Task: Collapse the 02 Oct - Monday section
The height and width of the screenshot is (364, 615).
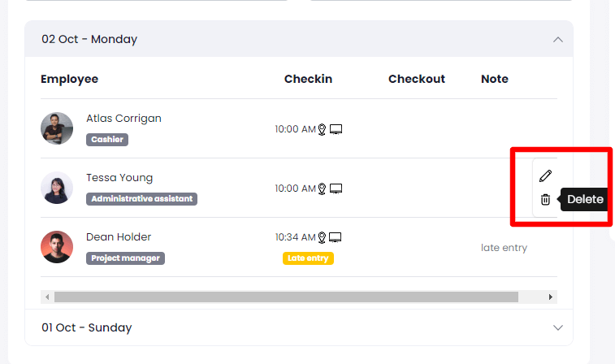Action: [557, 39]
